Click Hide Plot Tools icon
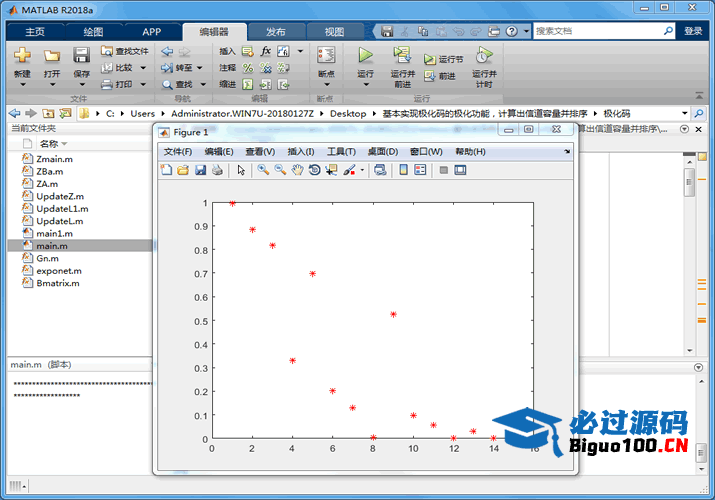The width and height of the screenshot is (715, 500). pos(443,170)
